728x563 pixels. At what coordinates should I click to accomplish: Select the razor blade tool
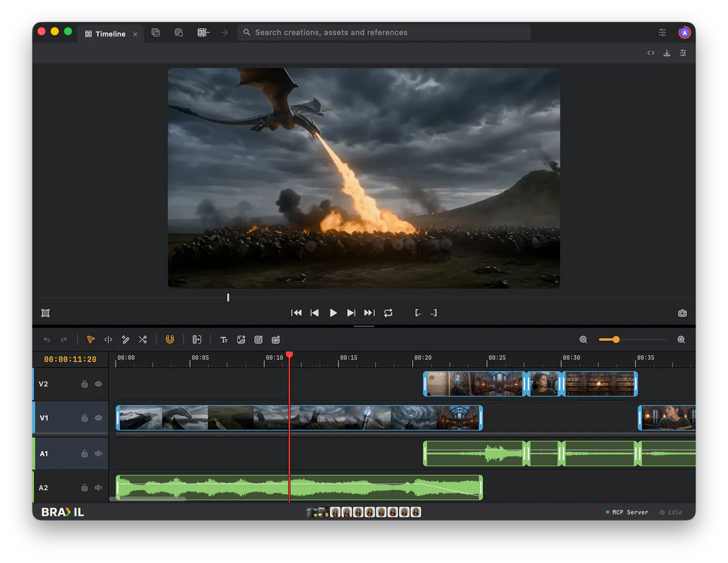click(x=126, y=340)
